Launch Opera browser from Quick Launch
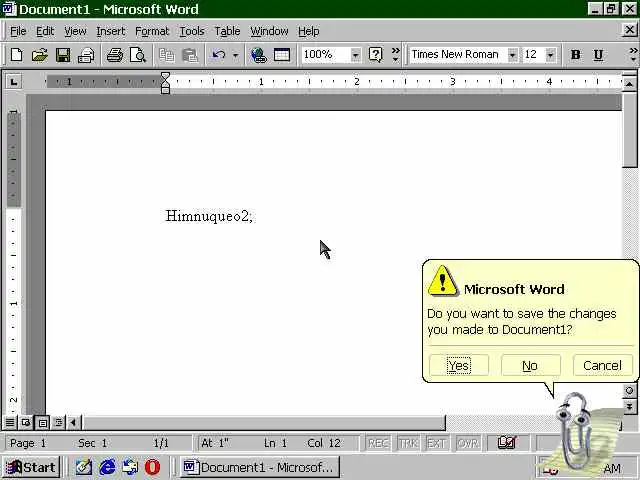Image resolution: width=640 pixels, height=480 pixels. click(152, 467)
